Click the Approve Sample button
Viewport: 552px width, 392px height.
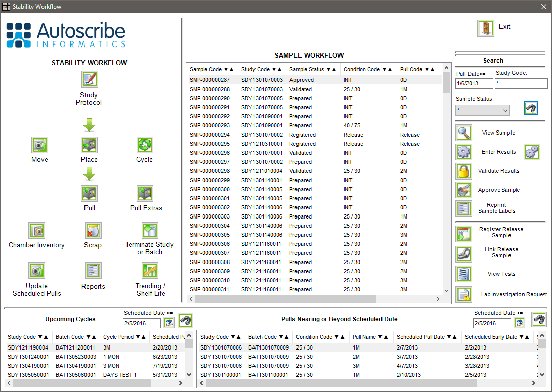coord(464,190)
